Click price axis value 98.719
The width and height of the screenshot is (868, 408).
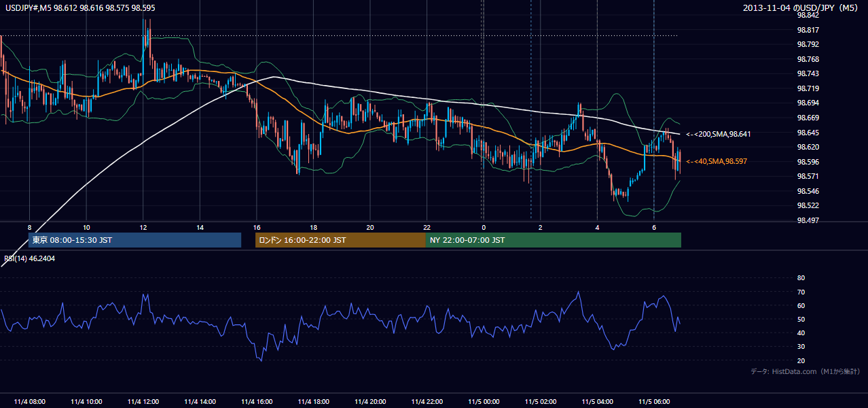[x=808, y=88]
